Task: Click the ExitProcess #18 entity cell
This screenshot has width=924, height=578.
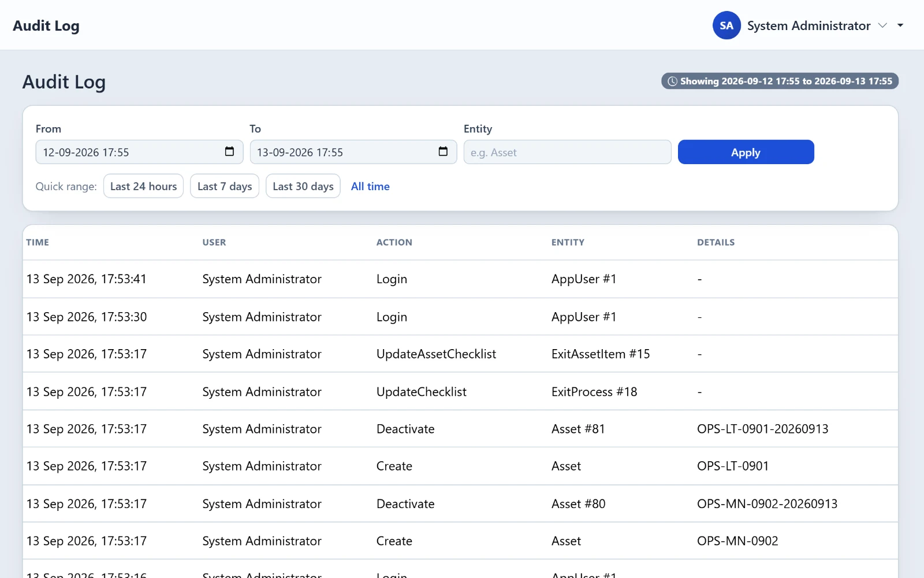Action: pos(594,392)
